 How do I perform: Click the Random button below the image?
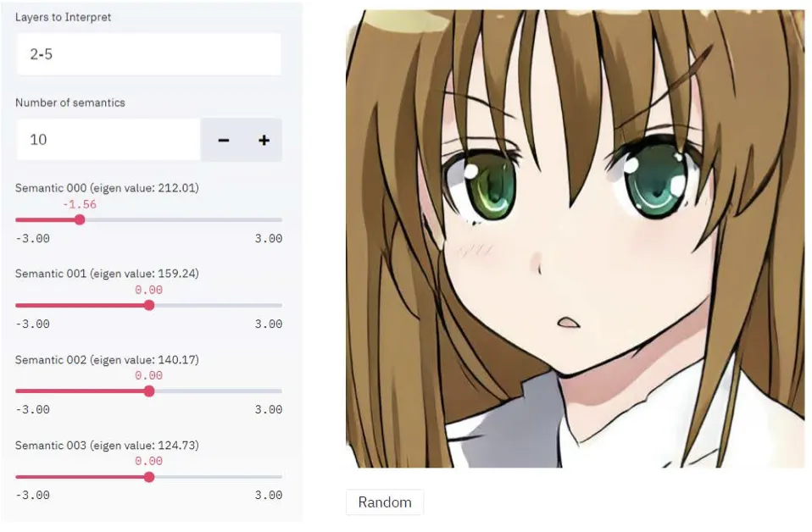pyautogui.click(x=385, y=502)
